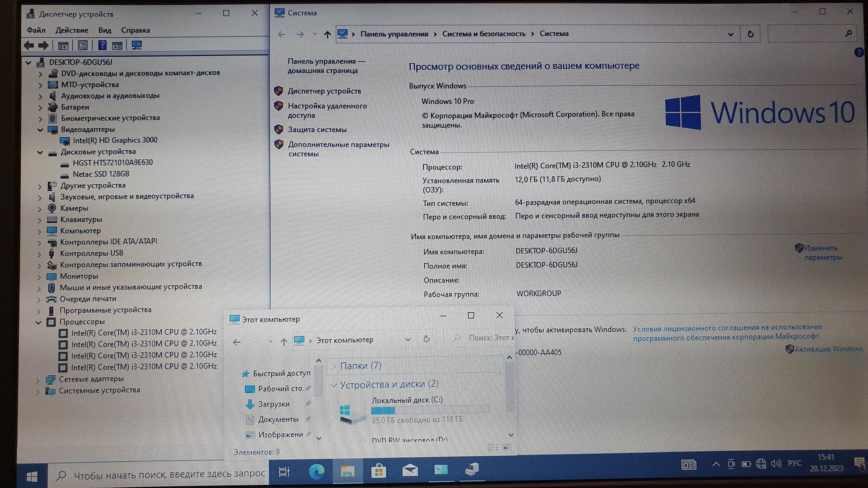Viewport: 868px width, 488px height.
Task: Click the back arrow in Device Manager toolbar
Action: pyautogui.click(x=29, y=45)
